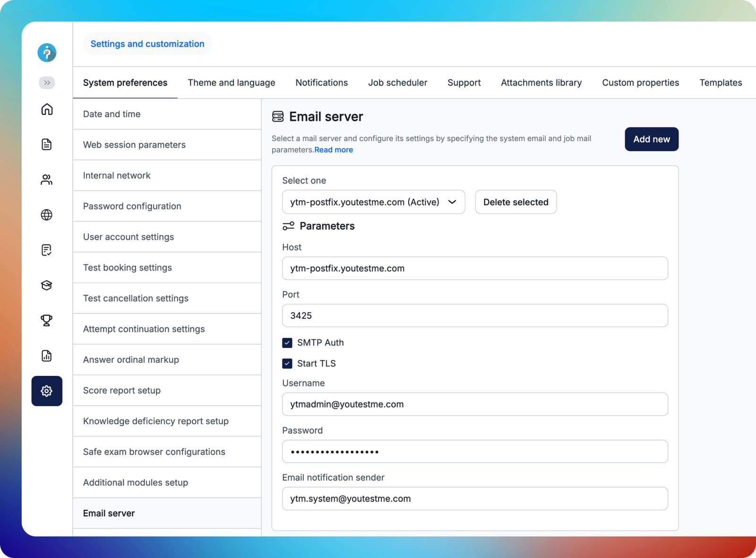Click the settings gear icon in the sidebar
Screen dimensions: 756x558
click(47, 391)
